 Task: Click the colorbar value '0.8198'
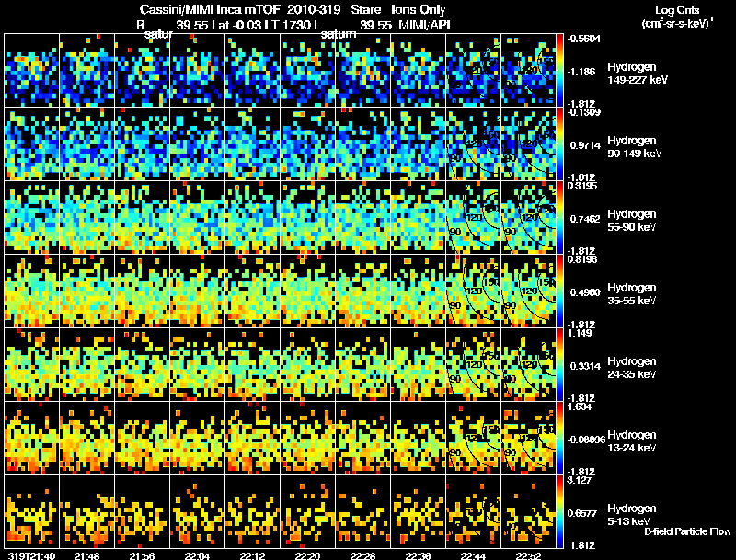click(x=582, y=259)
